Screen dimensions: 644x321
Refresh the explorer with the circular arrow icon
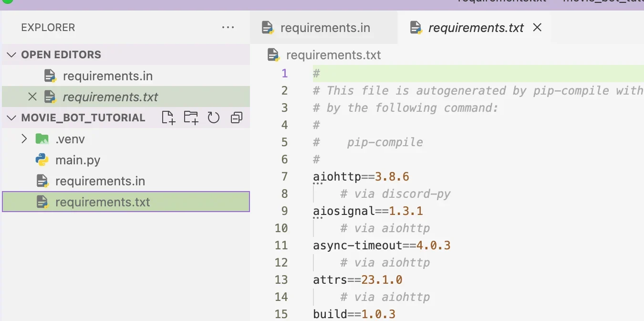click(x=213, y=118)
